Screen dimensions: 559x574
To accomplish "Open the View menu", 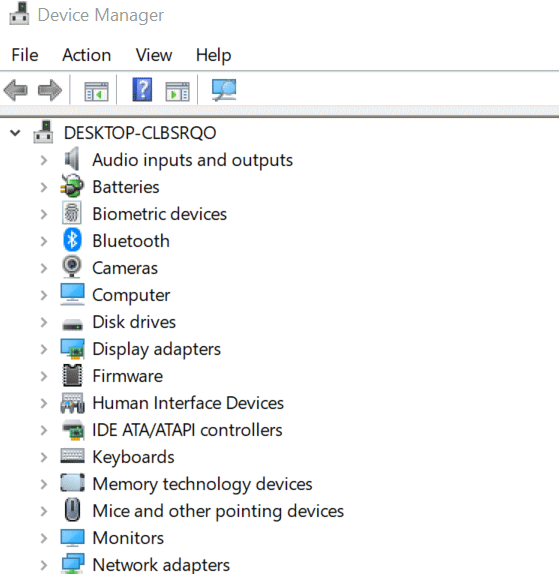I will (x=154, y=55).
